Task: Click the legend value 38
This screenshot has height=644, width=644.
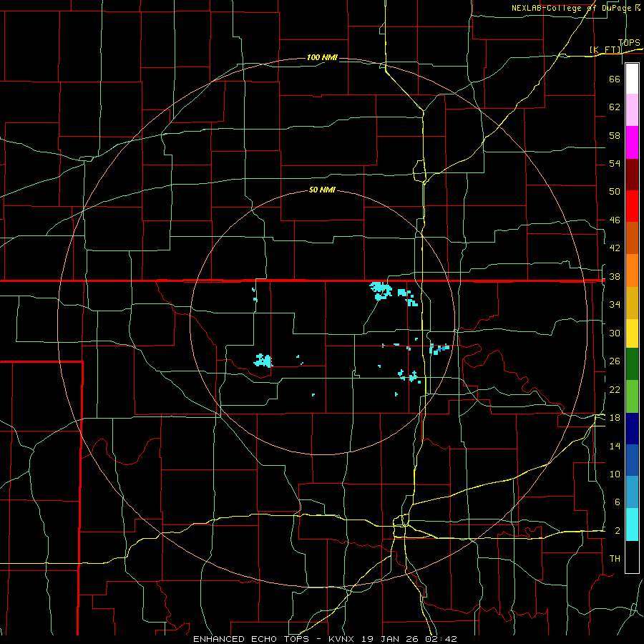Action: point(615,276)
